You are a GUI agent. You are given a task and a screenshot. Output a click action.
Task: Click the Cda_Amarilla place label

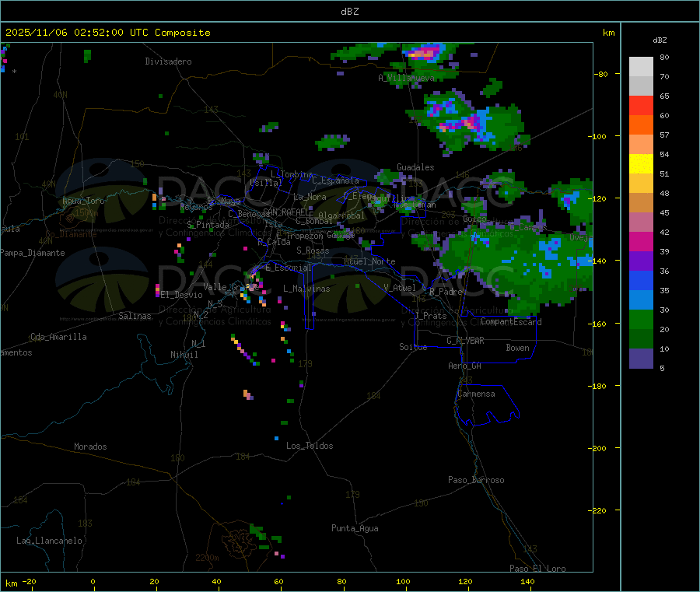pos(58,337)
